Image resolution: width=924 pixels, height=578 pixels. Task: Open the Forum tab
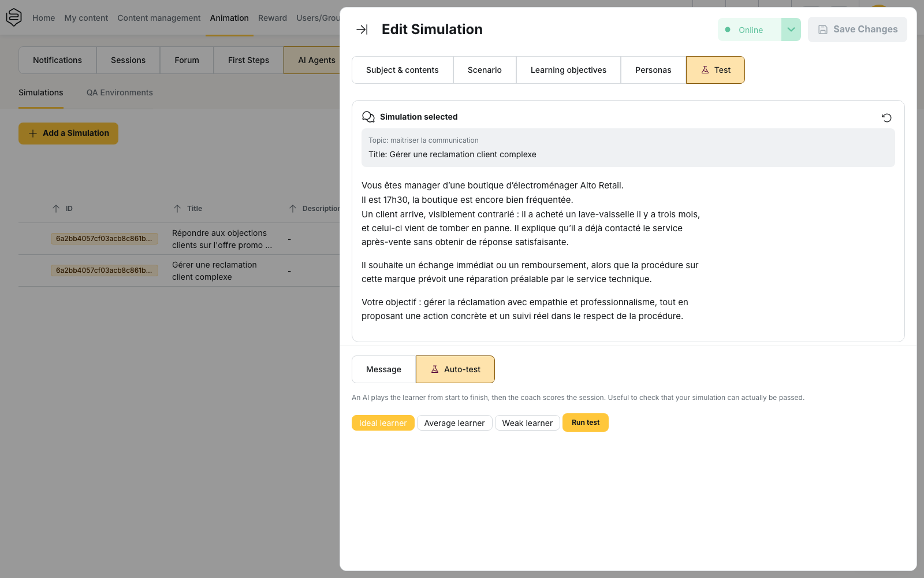(x=187, y=60)
